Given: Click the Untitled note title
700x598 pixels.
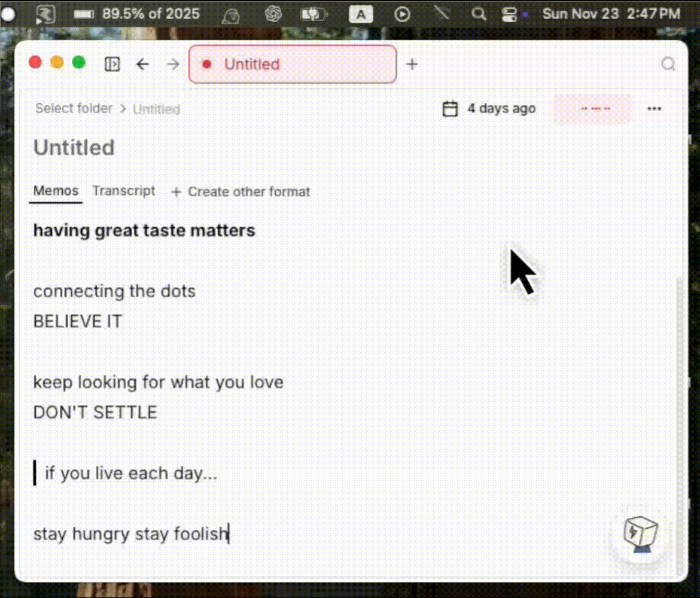Looking at the screenshot, I should tap(74, 147).
